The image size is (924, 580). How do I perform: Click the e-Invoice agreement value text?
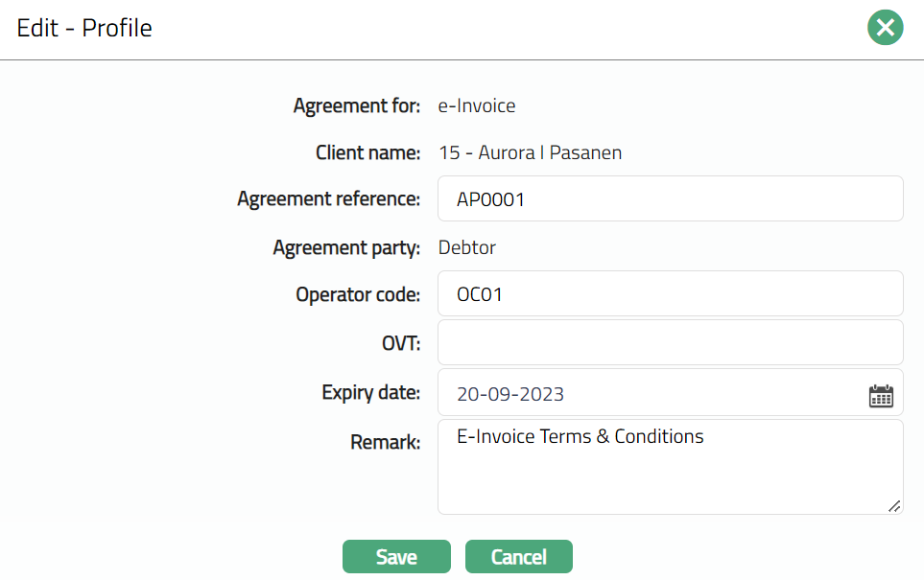pos(477,105)
